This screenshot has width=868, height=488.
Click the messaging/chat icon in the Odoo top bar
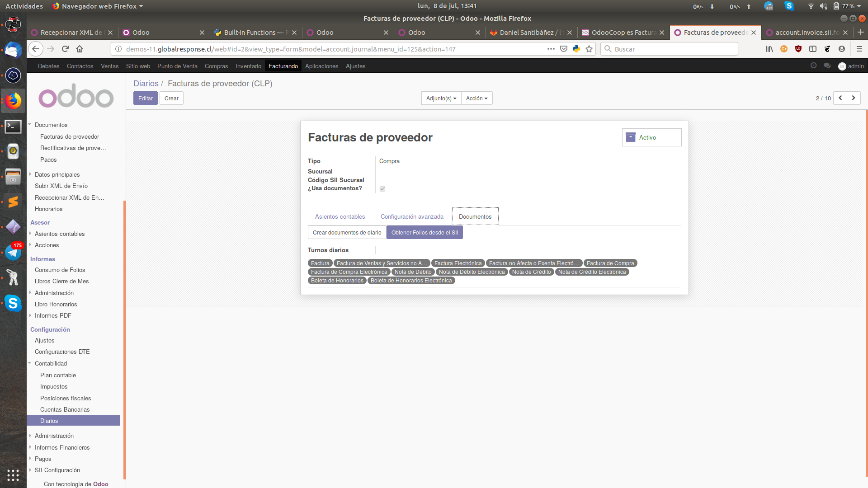[827, 66]
